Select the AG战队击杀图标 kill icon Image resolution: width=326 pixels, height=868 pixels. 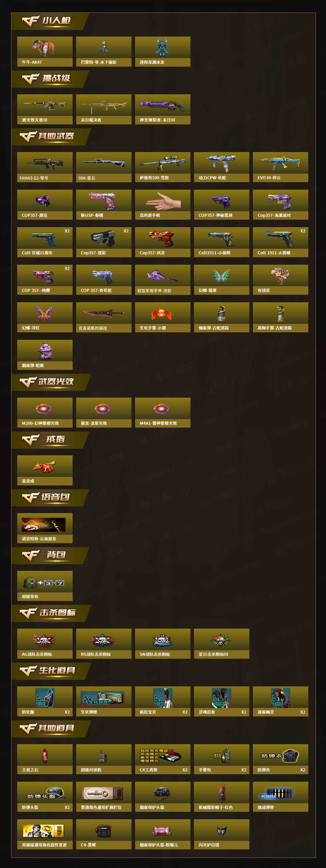45,644
